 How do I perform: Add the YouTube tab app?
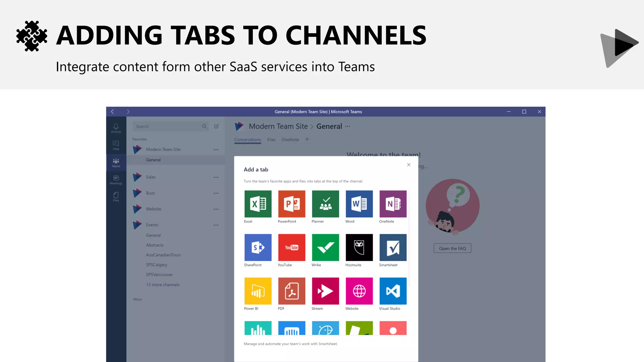[291, 247]
